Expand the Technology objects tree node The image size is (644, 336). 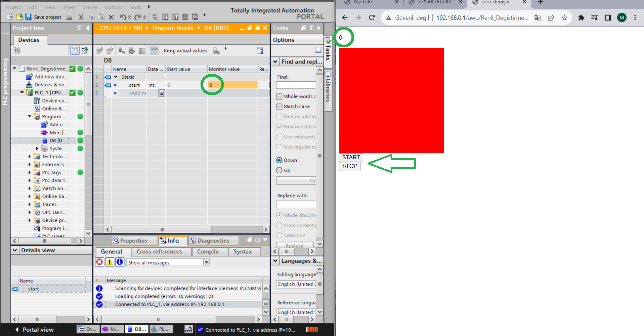coord(30,157)
